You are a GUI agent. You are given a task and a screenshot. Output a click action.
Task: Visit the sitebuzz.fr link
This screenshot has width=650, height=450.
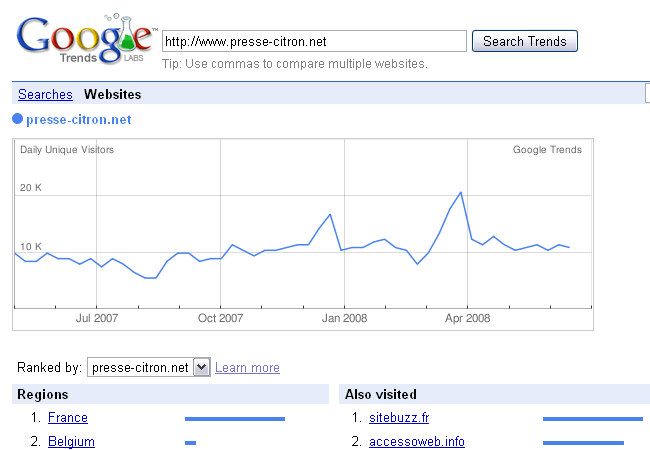click(x=399, y=417)
